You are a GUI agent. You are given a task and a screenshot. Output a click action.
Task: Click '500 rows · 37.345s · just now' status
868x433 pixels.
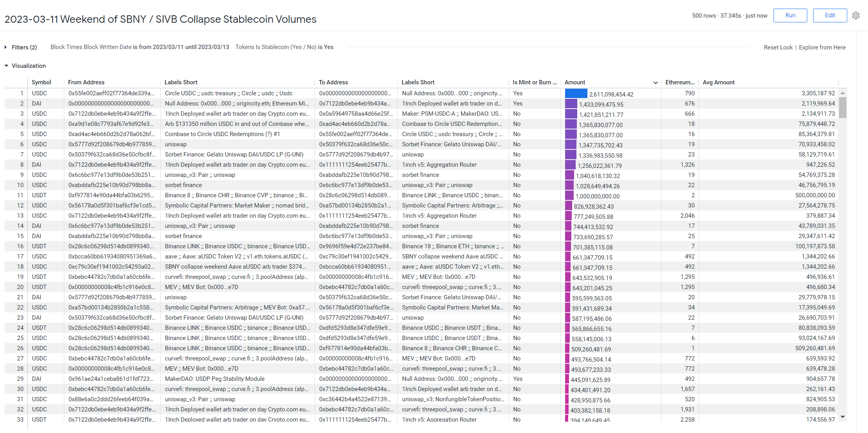(730, 16)
